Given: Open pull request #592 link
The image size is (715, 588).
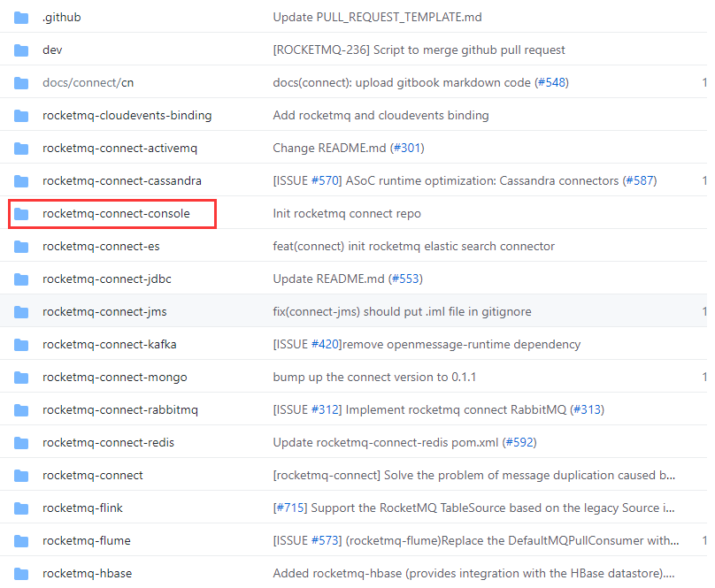Looking at the screenshot, I should pos(519,443).
